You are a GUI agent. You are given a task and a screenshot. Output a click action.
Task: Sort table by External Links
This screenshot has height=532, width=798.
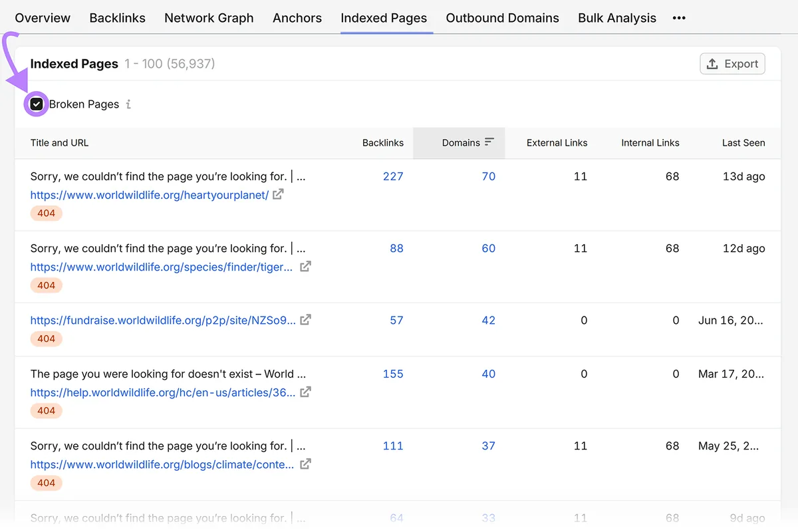[x=557, y=142]
